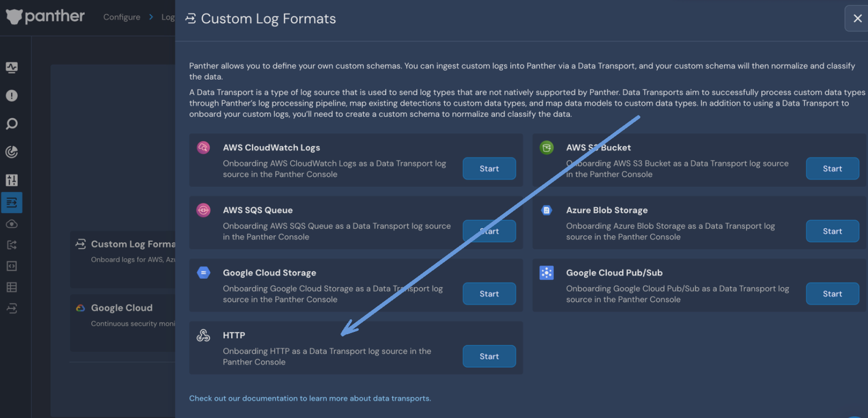Viewport: 868px width, 418px height.
Task: Click the alerts exclamation icon in sidebar
Action: pyautogui.click(x=11, y=96)
